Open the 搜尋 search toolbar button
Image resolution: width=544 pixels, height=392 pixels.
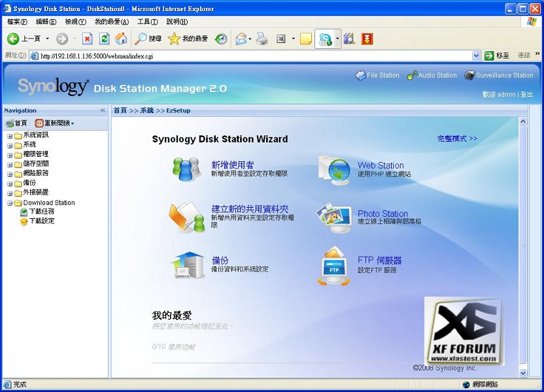pos(148,39)
